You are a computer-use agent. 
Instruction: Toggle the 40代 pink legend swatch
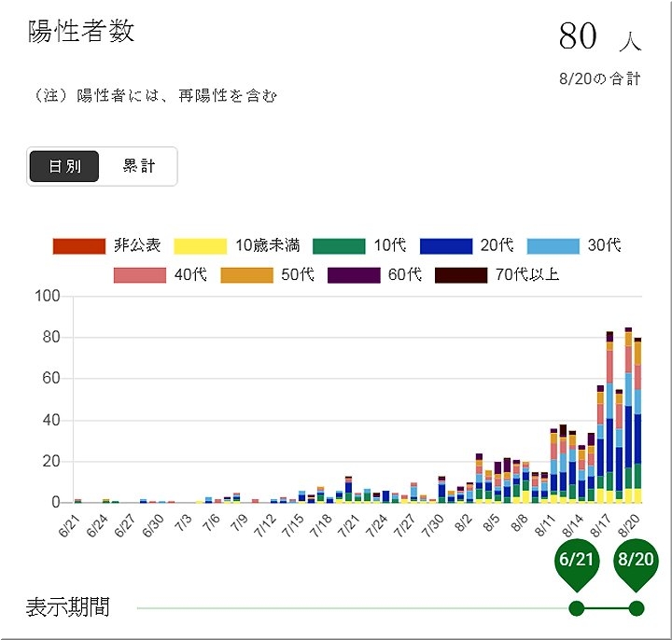pyautogui.click(x=140, y=274)
